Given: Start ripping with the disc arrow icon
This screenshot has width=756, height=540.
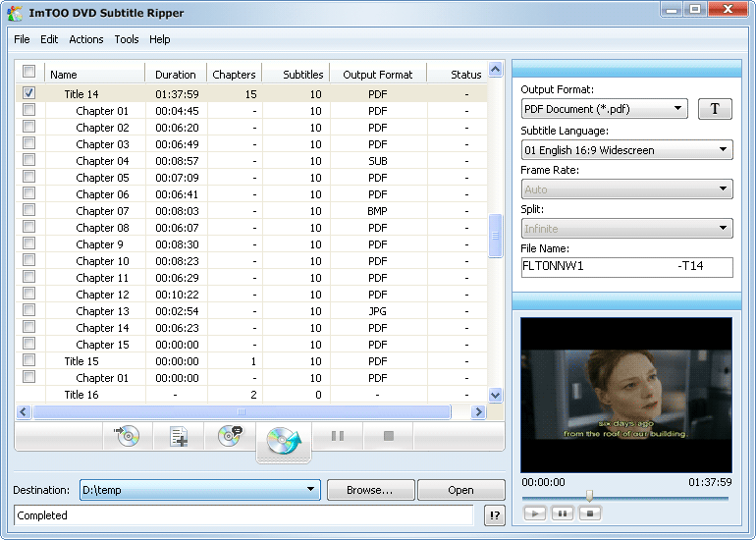Looking at the screenshot, I should pos(284,441).
